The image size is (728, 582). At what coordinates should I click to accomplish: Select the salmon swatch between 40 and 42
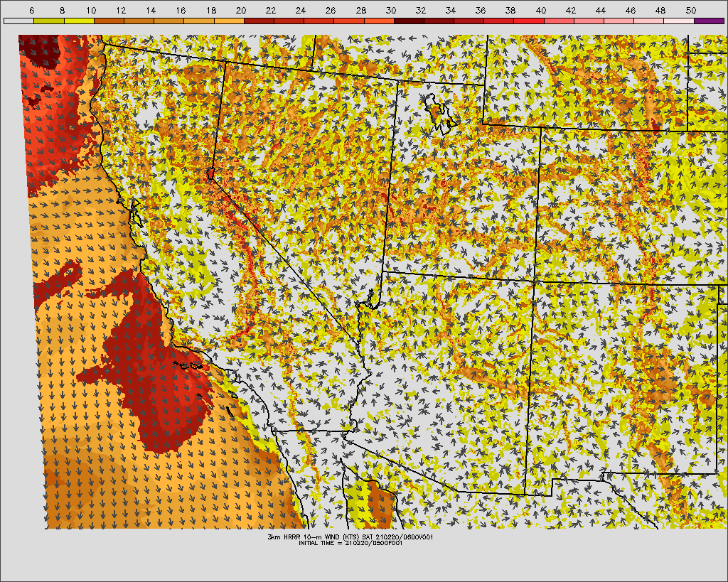click(x=559, y=21)
